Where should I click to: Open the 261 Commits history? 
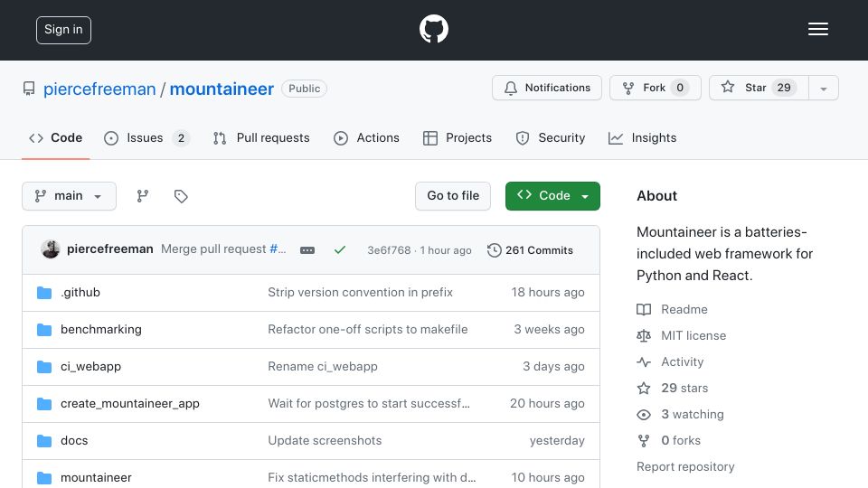click(530, 250)
